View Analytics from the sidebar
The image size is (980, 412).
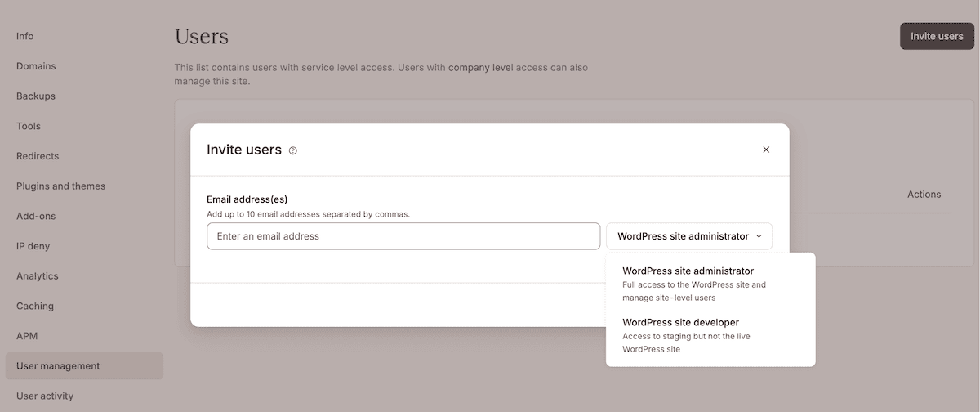(x=38, y=276)
